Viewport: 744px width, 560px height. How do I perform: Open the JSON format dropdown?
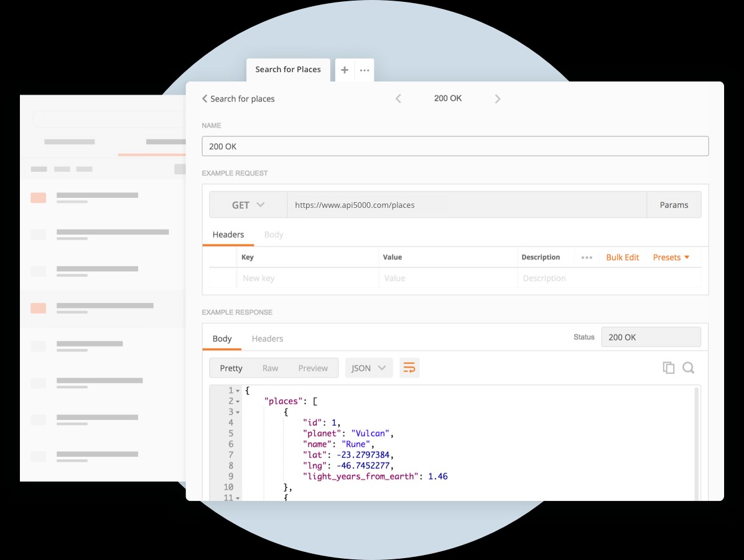coord(369,368)
